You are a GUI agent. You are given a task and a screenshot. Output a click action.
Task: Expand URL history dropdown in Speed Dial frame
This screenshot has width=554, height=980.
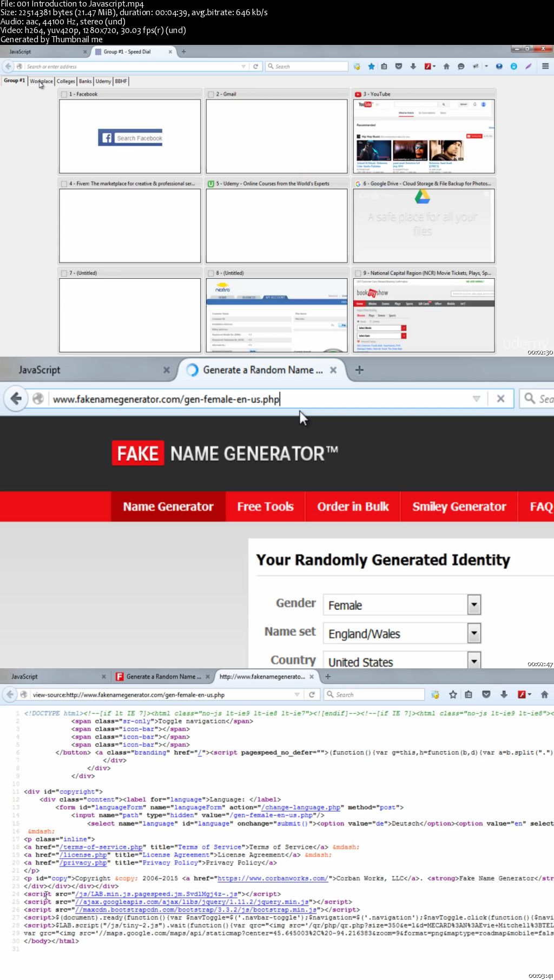coord(243,67)
